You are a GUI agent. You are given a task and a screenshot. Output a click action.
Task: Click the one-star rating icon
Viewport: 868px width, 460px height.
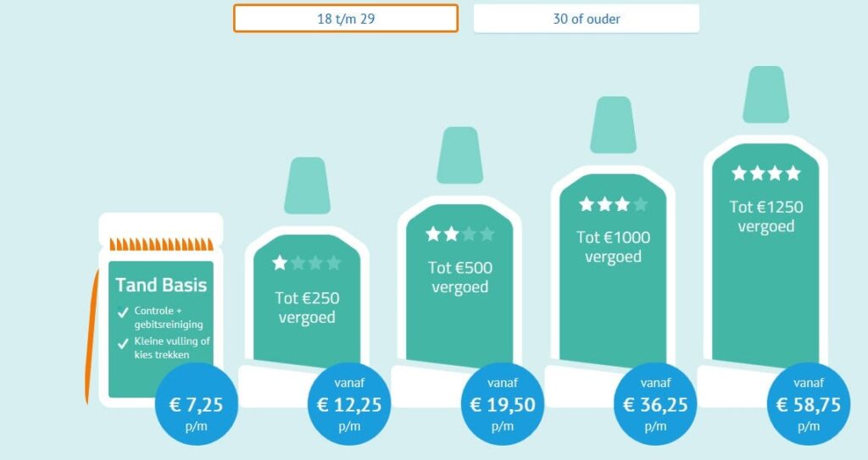(x=306, y=263)
